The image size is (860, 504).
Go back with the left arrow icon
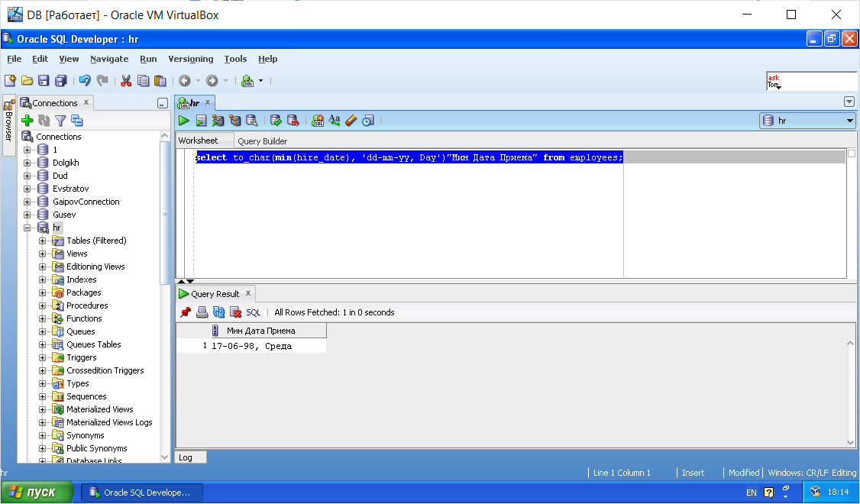[x=185, y=81]
